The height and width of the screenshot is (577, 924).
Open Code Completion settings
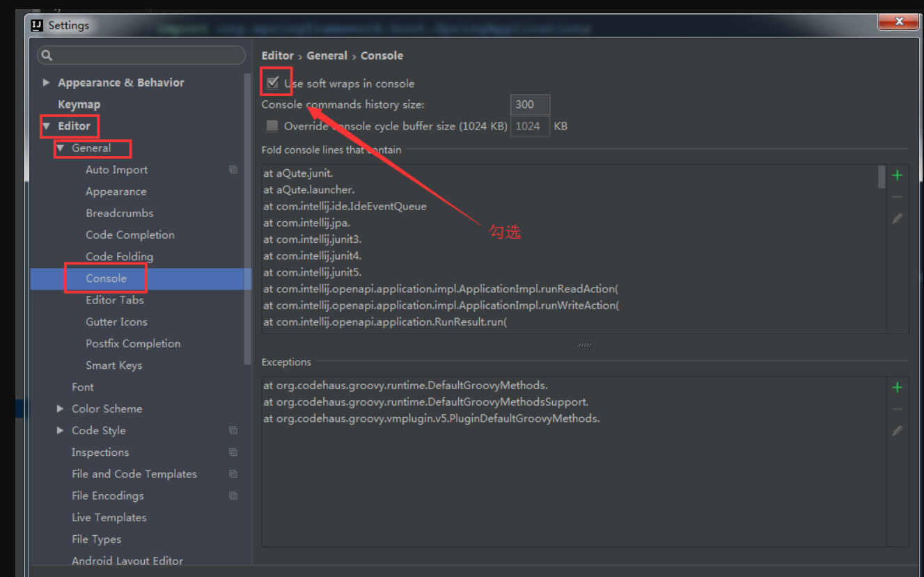(x=130, y=235)
